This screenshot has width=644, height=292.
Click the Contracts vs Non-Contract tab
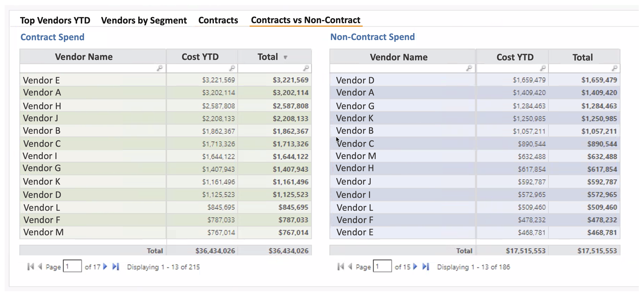pos(306,20)
